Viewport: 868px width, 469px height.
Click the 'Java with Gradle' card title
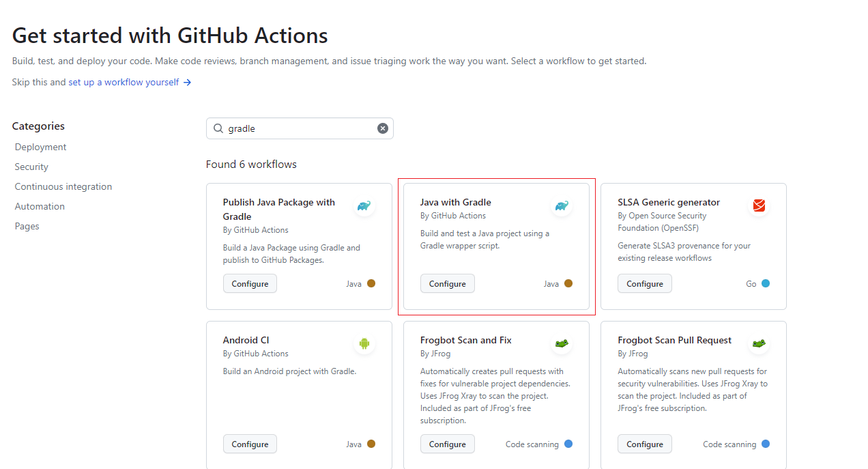click(455, 202)
